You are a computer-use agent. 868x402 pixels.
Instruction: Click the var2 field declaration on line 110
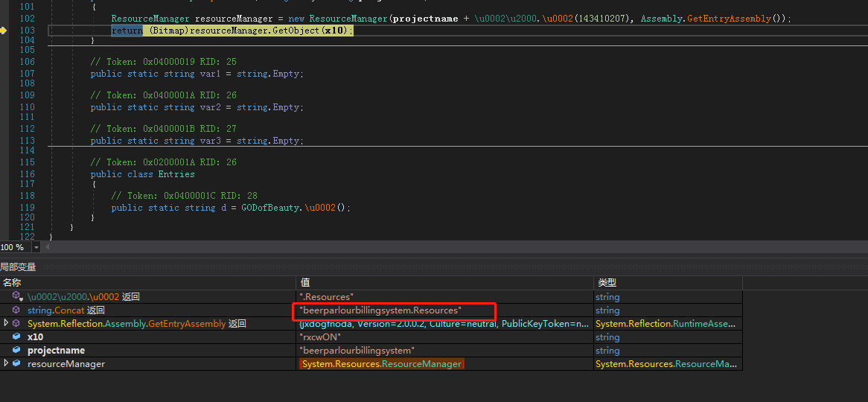coord(210,107)
